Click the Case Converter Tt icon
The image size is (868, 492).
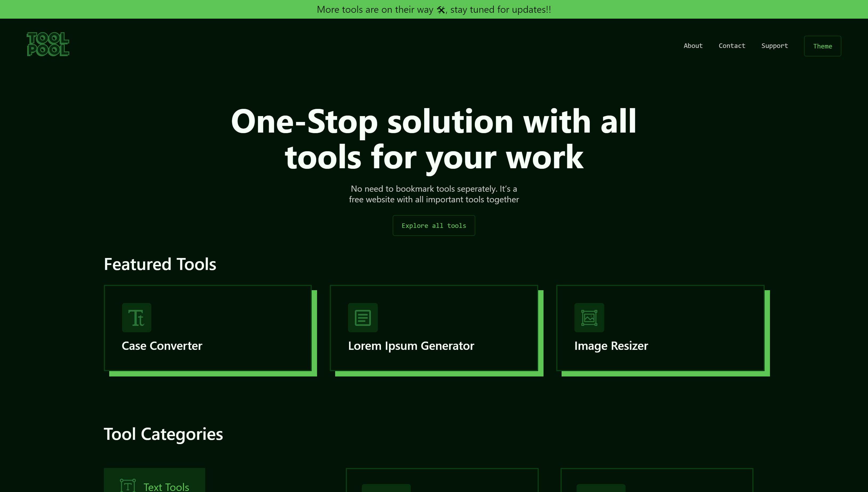tap(137, 318)
